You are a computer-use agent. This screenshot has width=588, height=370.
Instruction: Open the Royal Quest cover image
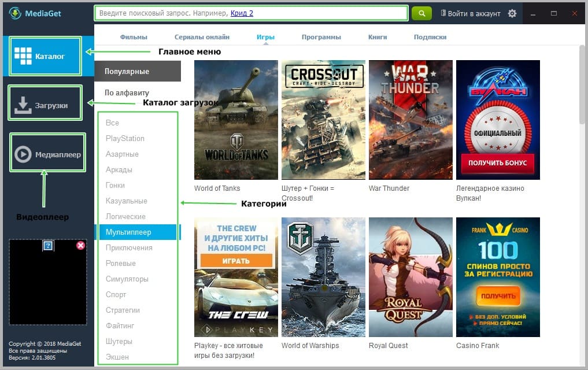coord(411,277)
